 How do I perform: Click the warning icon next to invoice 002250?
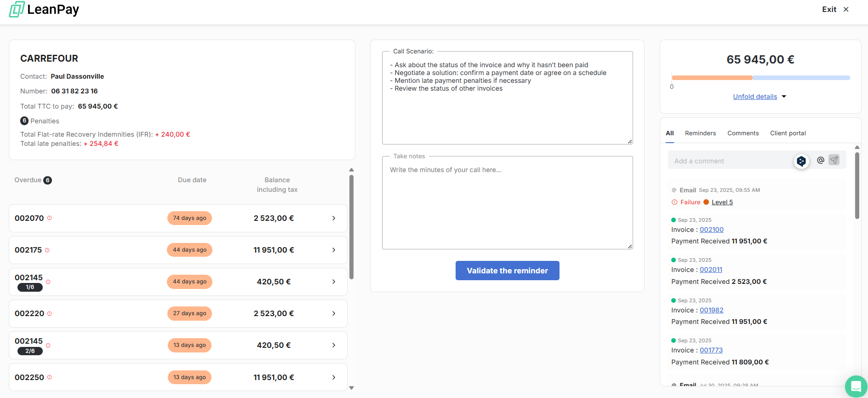[x=50, y=377]
